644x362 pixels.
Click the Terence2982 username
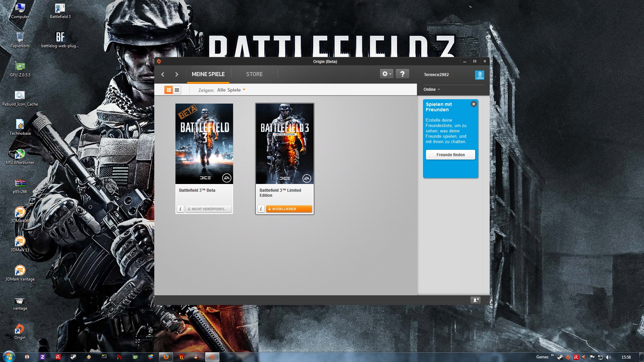pyautogui.click(x=436, y=75)
